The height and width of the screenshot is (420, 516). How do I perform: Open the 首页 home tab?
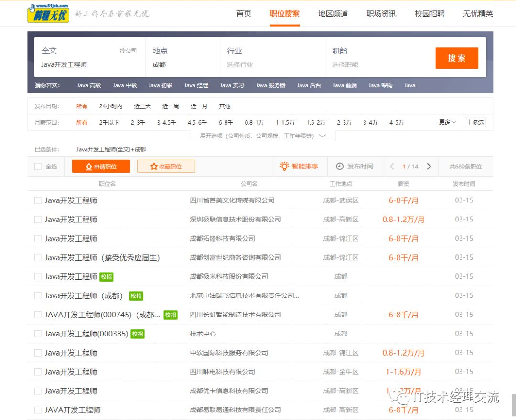244,14
